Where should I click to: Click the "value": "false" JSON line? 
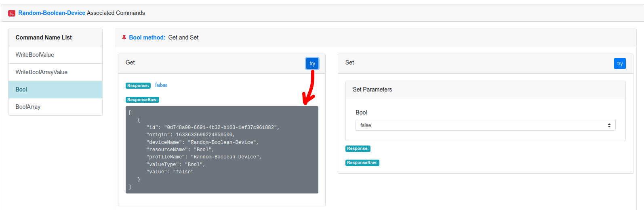click(x=170, y=172)
